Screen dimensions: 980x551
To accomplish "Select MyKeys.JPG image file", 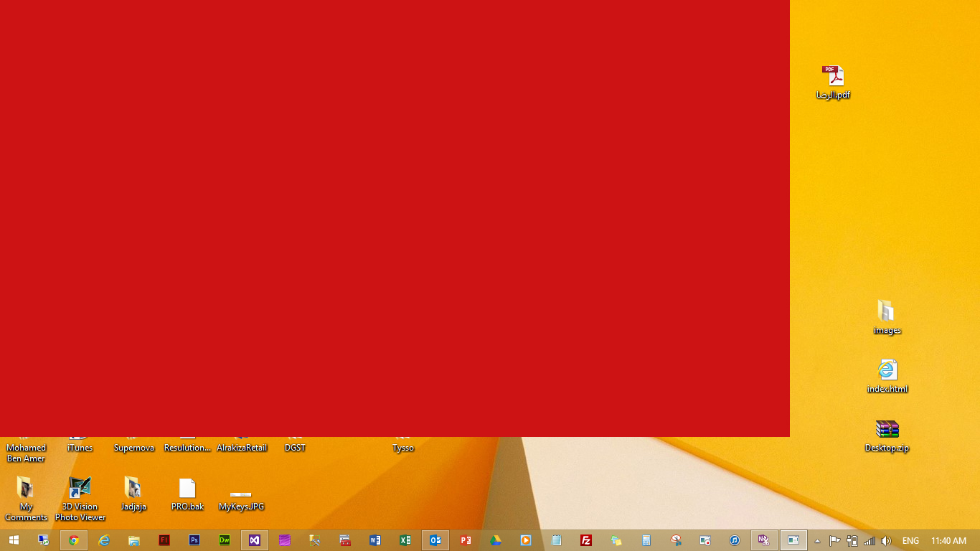I will click(241, 500).
